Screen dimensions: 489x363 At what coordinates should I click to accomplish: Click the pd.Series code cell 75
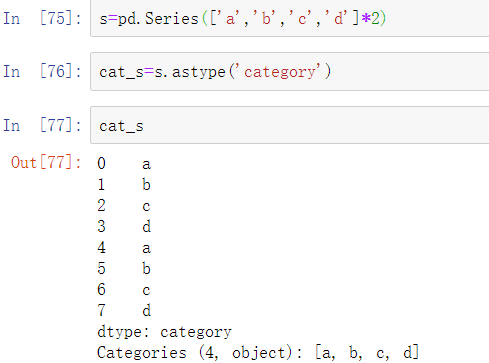pos(289,18)
